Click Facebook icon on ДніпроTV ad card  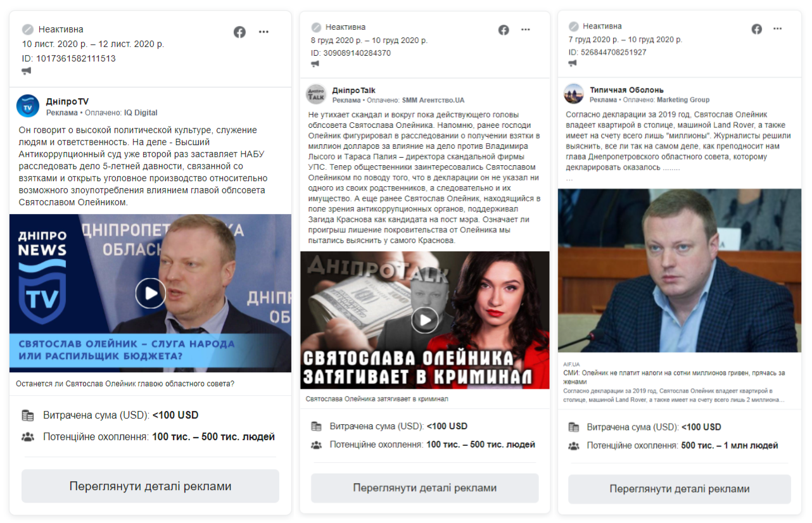click(x=239, y=32)
